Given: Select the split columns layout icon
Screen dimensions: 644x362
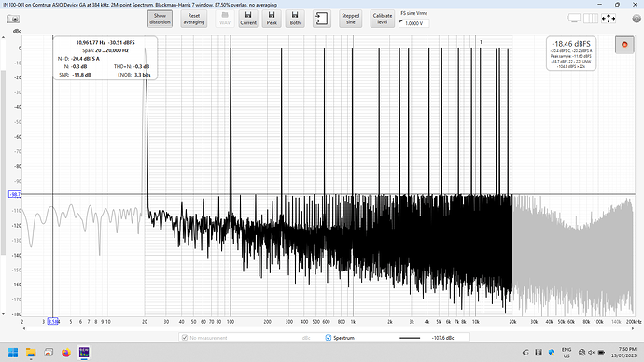Looking at the screenshot, I should coord(591,19).
